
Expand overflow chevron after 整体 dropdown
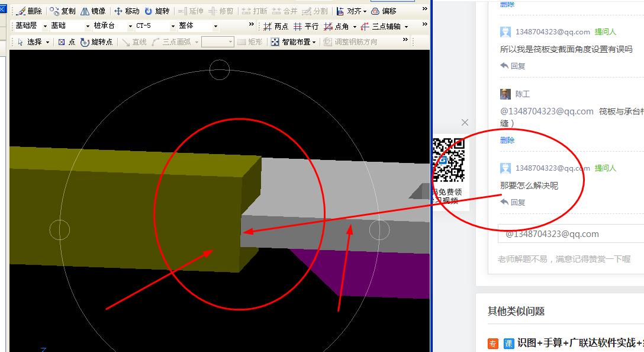pyautogui.click(x=252, y=24)
